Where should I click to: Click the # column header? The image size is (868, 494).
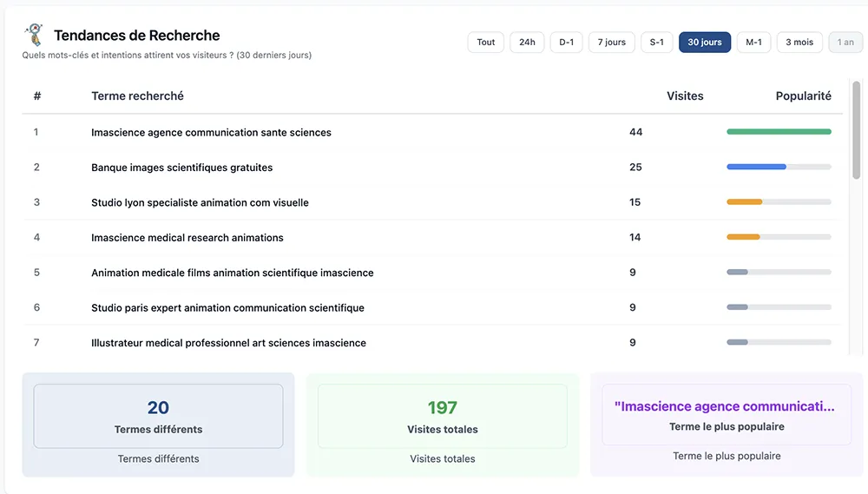coord(37,96)
